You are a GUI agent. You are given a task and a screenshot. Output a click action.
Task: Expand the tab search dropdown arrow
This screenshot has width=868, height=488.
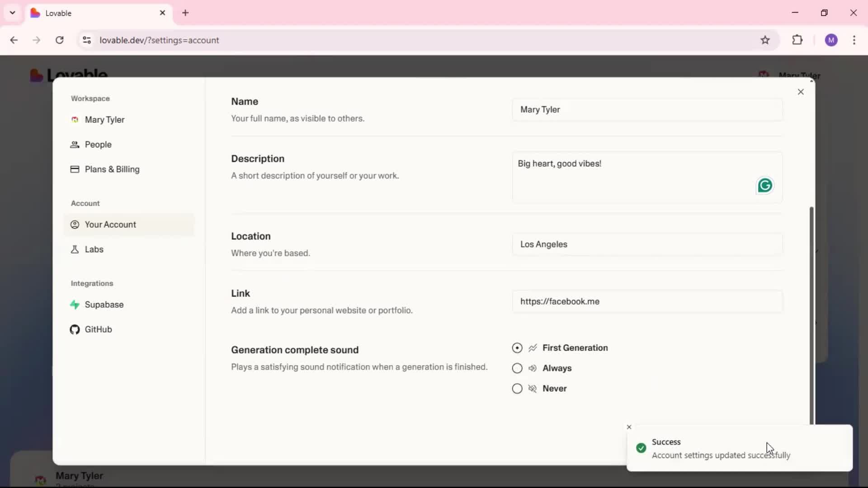[x=13, y=13]
